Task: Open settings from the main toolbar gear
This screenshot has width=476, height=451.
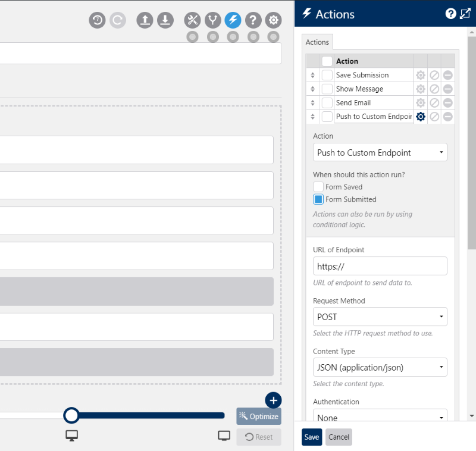Action: click(x=274, y=20)
